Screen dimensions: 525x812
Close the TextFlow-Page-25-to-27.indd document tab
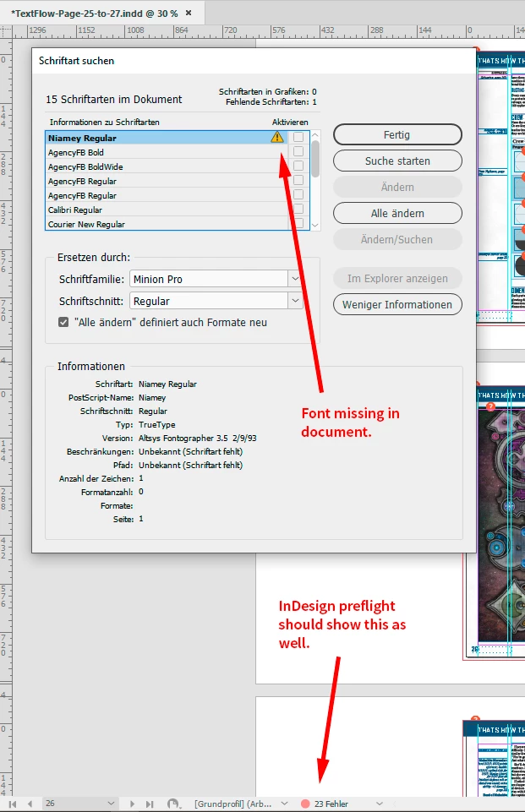[x=189, y=13]
